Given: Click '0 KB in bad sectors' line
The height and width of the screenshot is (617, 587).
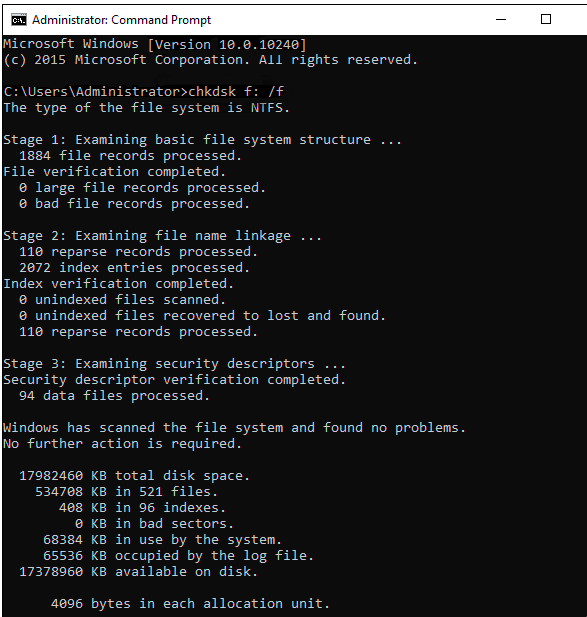Looking at the screenshot, I should tap(154, 524).
